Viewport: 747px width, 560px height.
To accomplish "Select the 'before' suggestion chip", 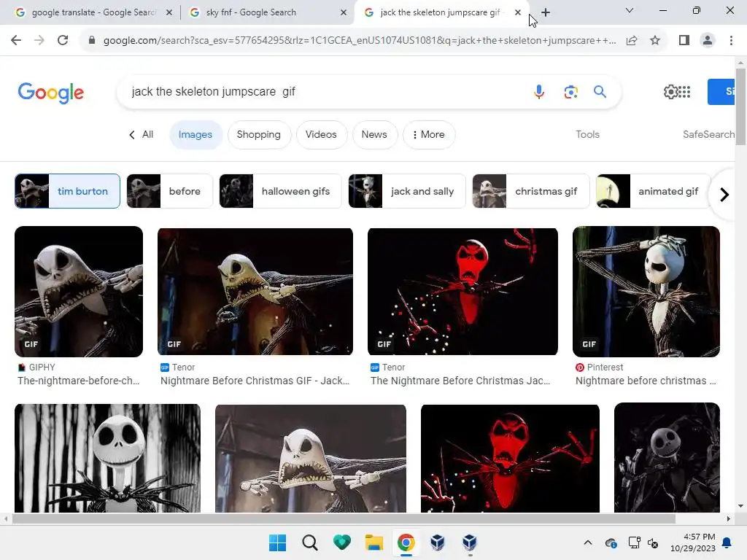I will pos(169,191).
